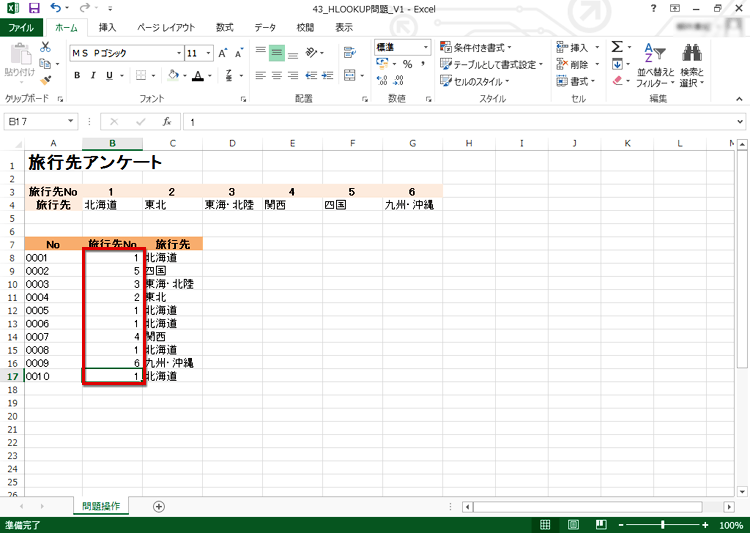Decrease indent in the alignment group
This screenshot has width=750, height=533.
[x=311, y=76]
